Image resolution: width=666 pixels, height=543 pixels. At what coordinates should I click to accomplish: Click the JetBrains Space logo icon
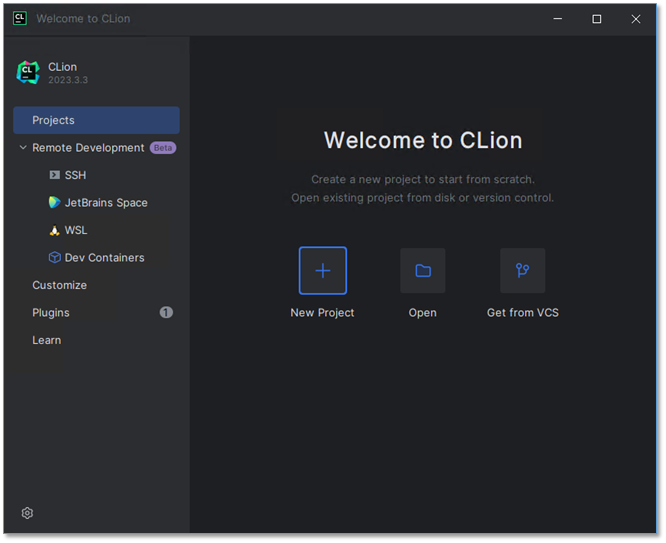(54, 203)
